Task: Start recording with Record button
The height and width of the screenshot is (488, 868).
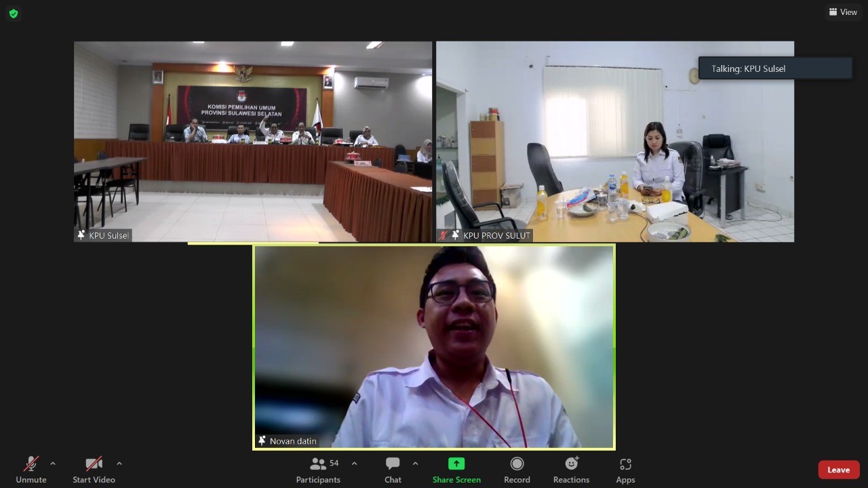Action: [517, 469]
